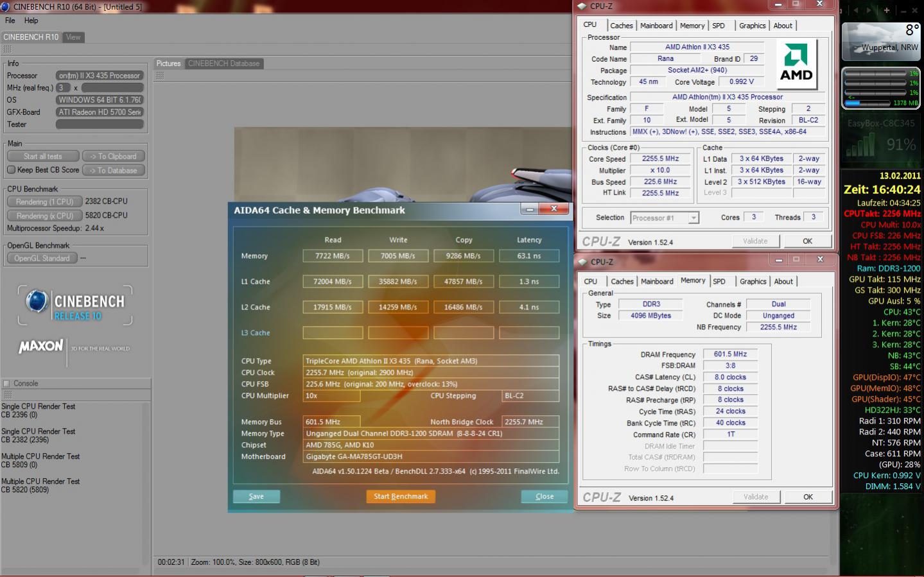Click the gadget next arrow icon
This screenshot has width=924, height=577.
[x=869, y=10]
